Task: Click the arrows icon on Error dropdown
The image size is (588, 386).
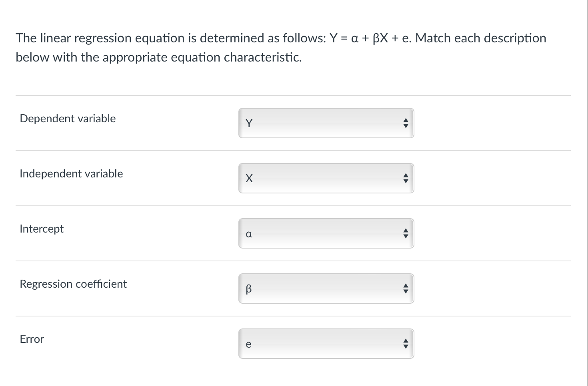Action: tap(406, 344)
